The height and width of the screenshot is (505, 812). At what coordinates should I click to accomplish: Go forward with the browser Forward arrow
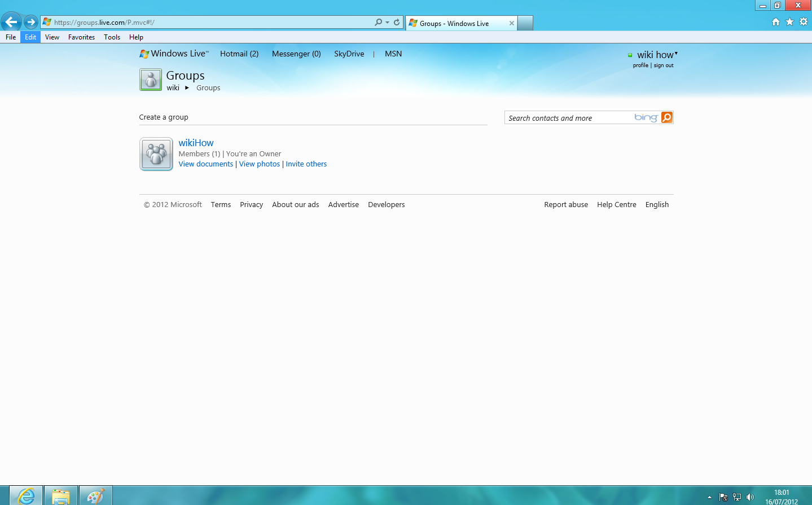[x=31, y=22]
